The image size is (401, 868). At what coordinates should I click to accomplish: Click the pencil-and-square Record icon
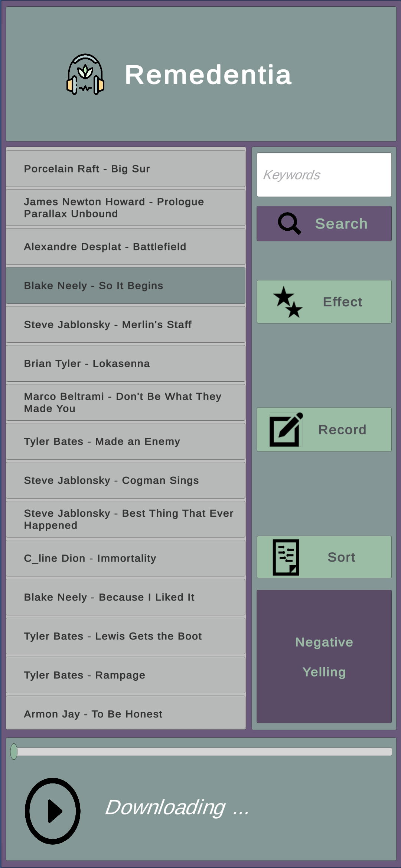click(286, 430)
